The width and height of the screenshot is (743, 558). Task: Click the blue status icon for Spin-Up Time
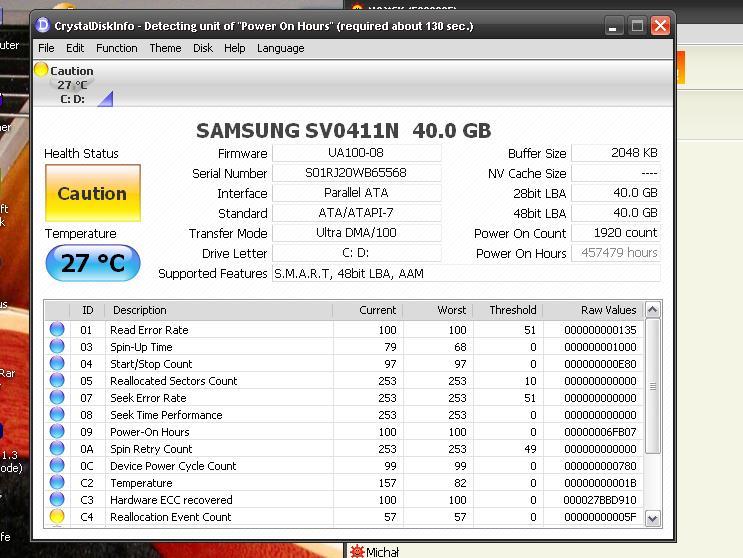57,346
